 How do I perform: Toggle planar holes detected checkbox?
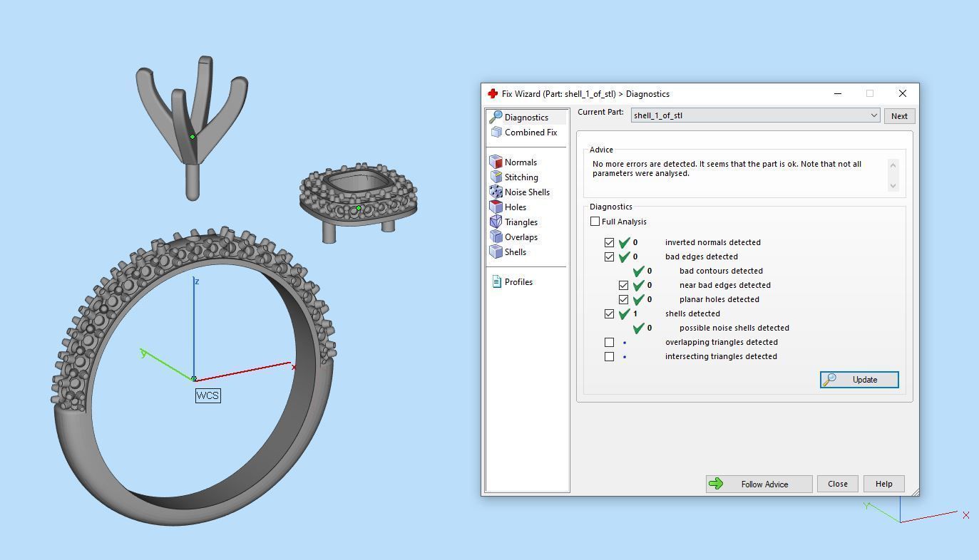tap(623, 299)
